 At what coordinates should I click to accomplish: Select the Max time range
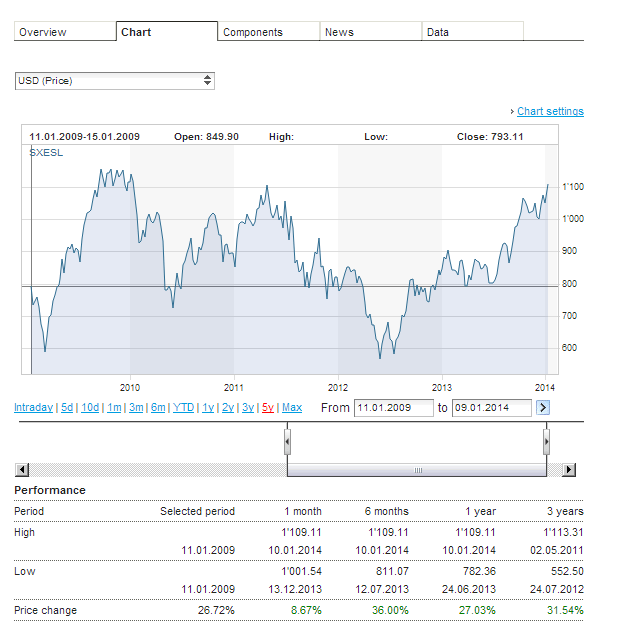[x=292, y=408]
